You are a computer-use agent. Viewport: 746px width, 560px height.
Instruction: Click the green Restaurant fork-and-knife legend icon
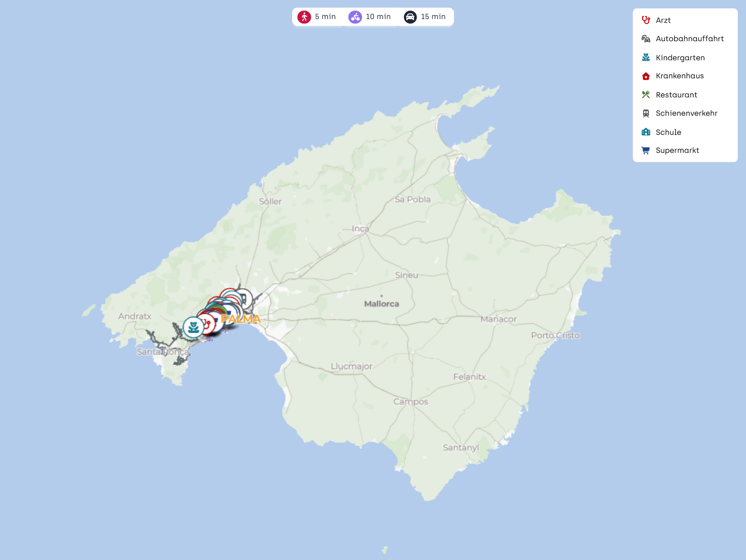coord(646,94)
